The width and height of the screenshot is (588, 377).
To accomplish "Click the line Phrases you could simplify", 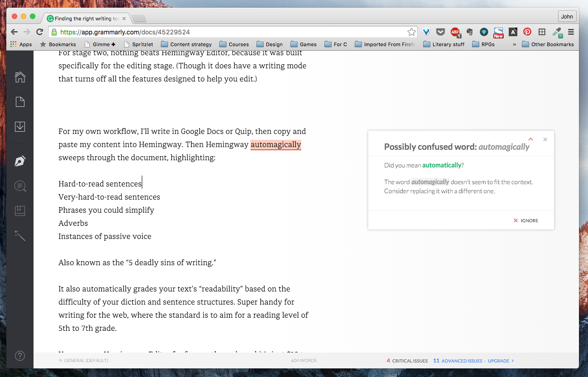I will [x=106, y=210].
